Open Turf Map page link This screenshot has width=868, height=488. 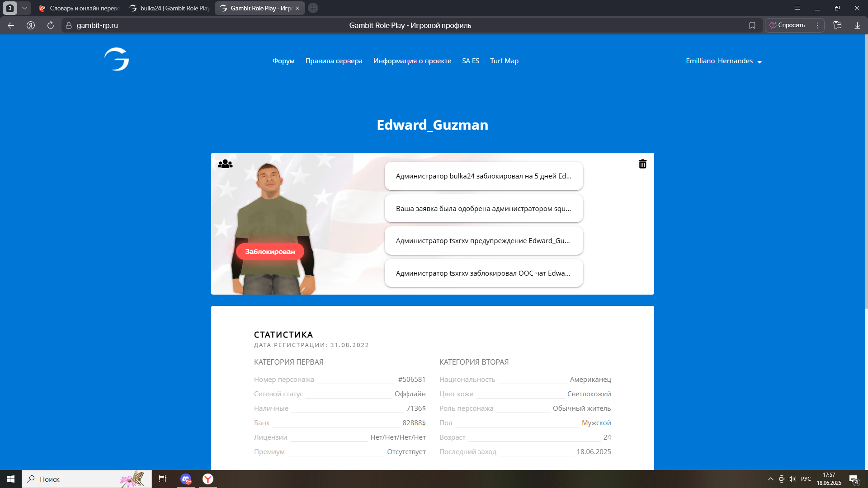(x=504, y=61)
